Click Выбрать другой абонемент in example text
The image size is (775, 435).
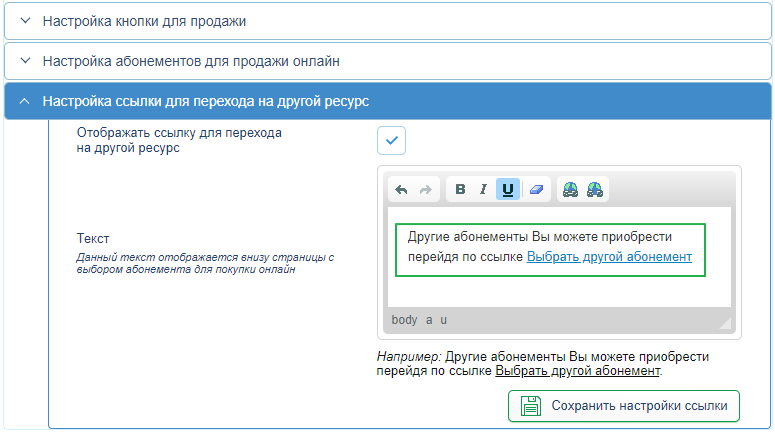click(x=577, y=371)
